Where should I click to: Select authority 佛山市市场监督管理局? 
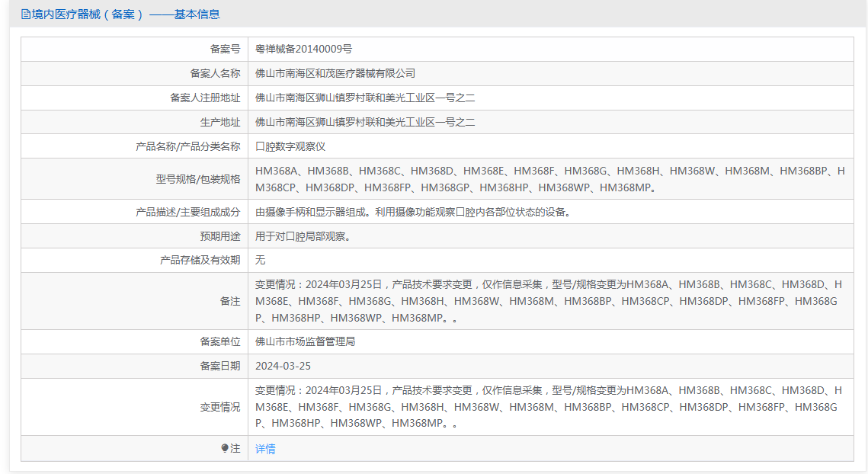coord(305,341)
